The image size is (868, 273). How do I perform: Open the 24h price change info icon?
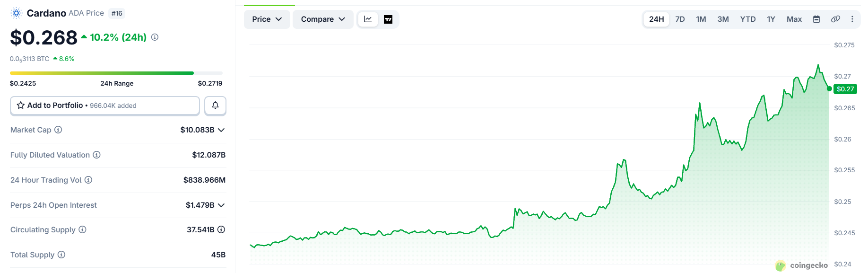(x=155, y=37)
